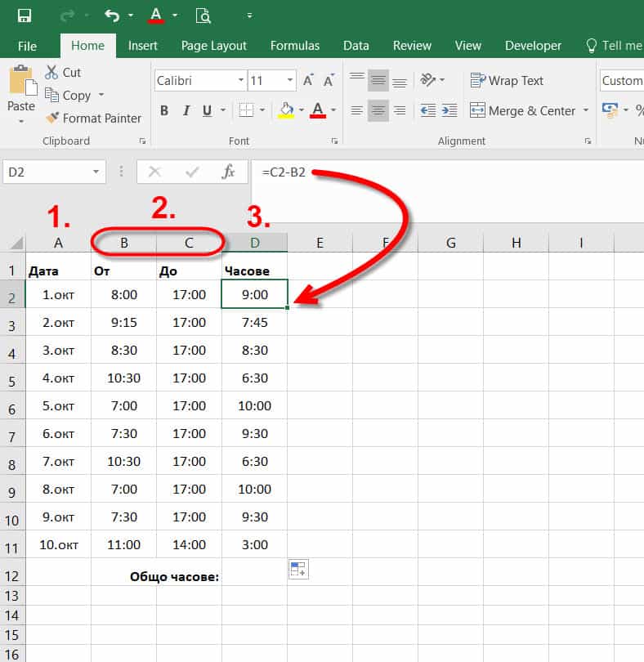Click the Orientation text rotation icon

tap(427, 79)
